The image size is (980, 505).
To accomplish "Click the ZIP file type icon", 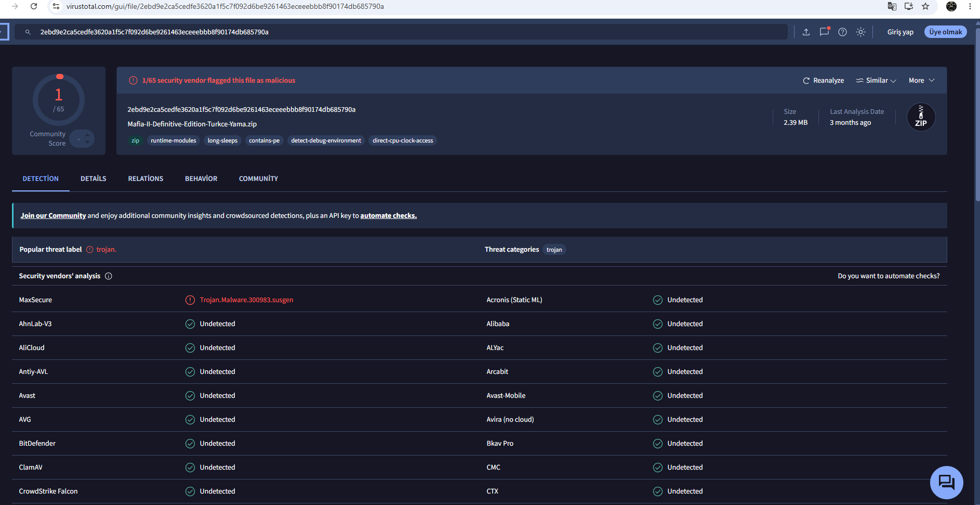I will click(x=921, y=117).
